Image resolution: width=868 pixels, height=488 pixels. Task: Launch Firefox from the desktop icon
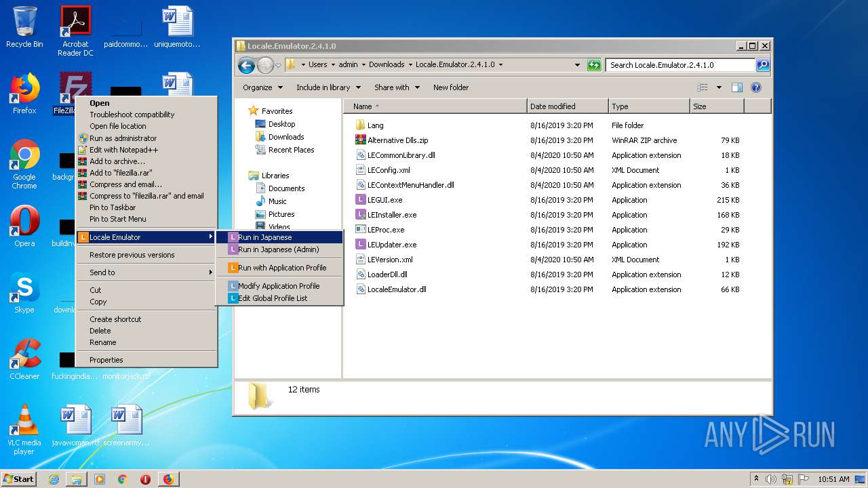[24, 94]
